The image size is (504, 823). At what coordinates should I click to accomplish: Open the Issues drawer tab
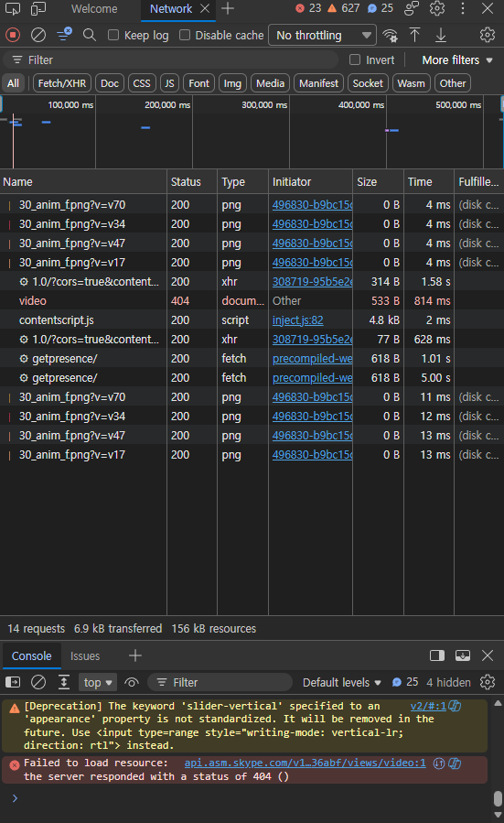[85, 656]
